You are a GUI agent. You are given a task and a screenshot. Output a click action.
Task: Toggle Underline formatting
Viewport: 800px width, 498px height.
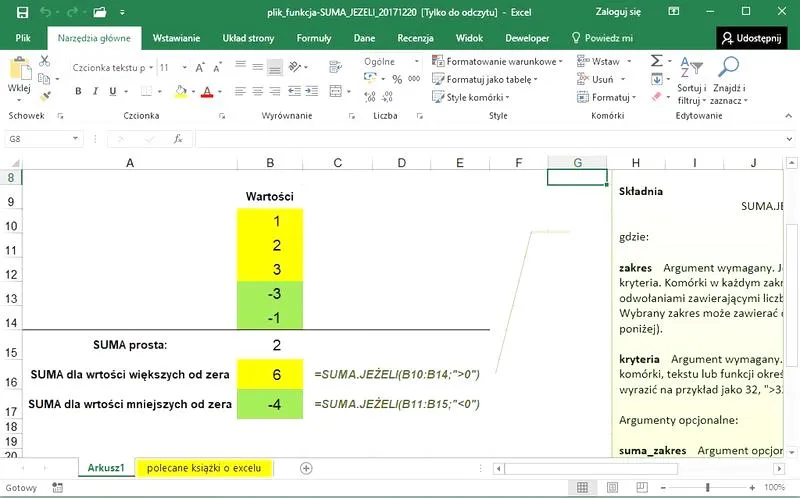(x=113, y=91)
